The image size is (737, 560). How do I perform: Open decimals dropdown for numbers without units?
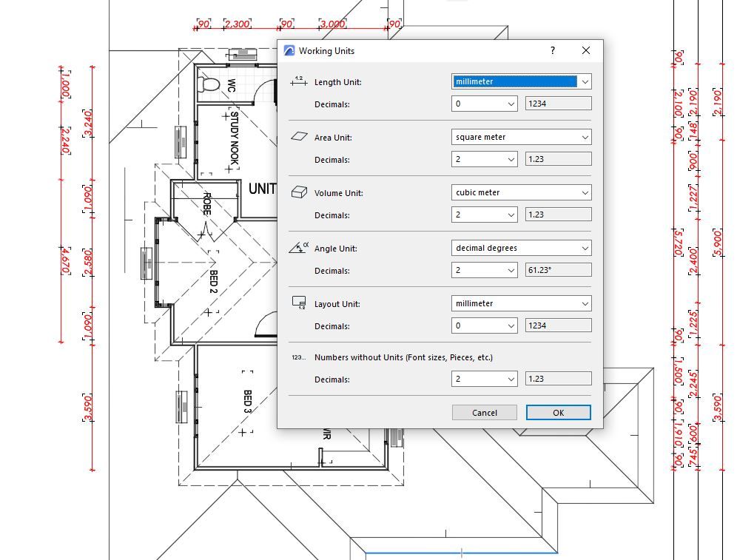(485, 378)
